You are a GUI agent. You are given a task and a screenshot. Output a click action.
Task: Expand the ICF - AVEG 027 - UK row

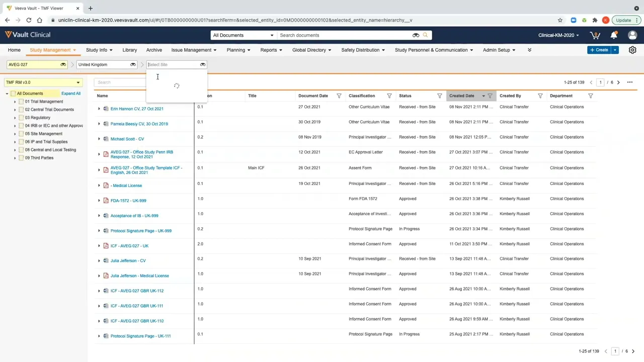tap(99, 246)
